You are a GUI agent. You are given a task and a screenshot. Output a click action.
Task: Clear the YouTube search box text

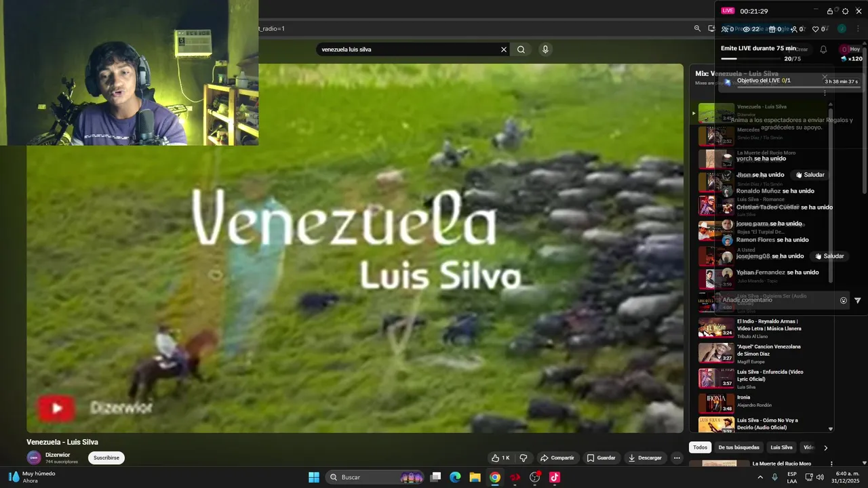coord(504,49)
